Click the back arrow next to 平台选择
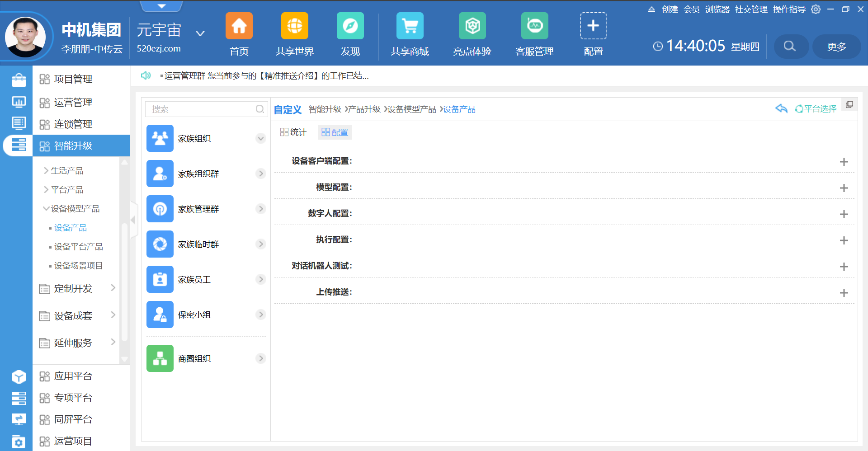 (x=781, y=109)
